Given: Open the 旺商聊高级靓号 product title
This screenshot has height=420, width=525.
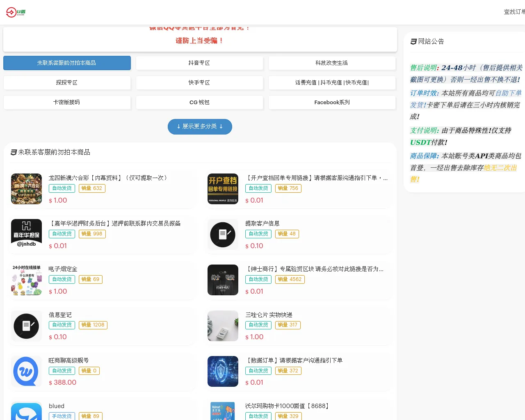Looking at the screenshot, I should coord(68,360).
